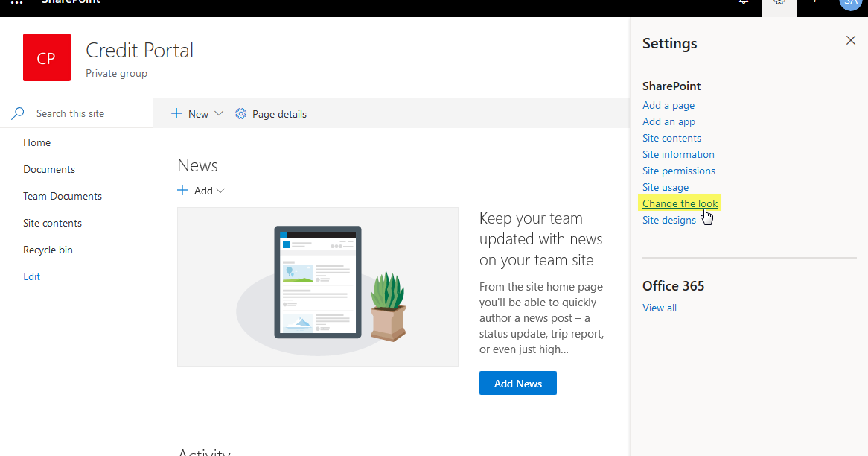Click the search magnifier icon
868x456 pixels.
(16, 113)
